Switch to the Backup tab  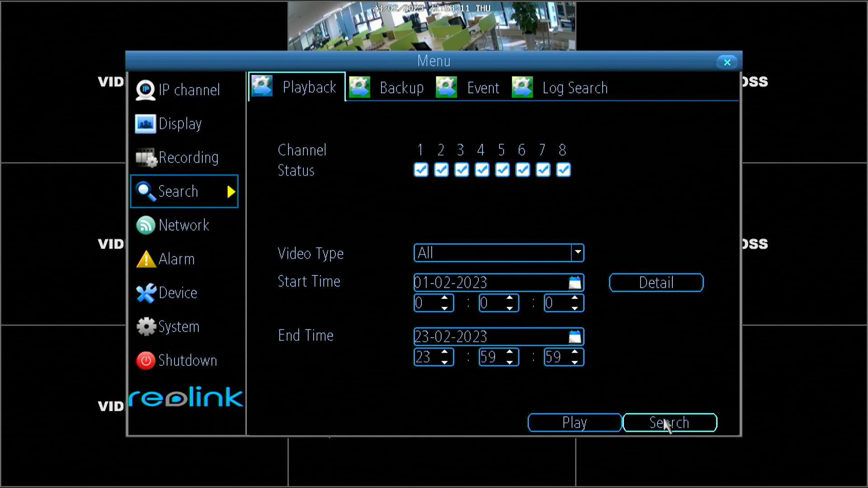pyautogui.click(x=401, y=87)
